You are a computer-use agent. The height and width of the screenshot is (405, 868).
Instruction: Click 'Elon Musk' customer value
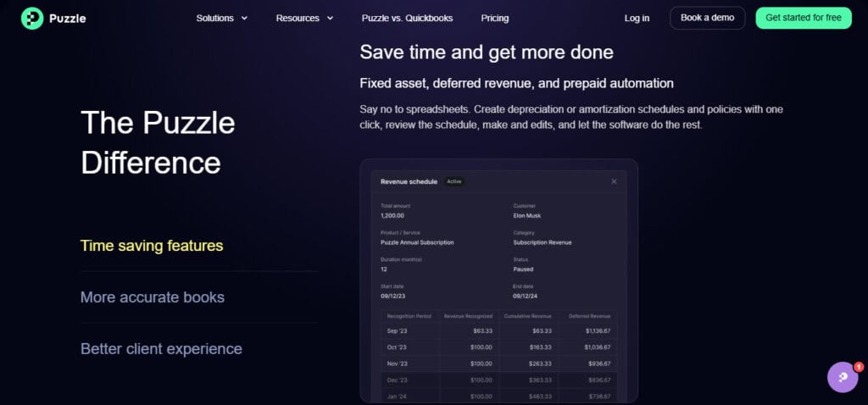point(526,216)
